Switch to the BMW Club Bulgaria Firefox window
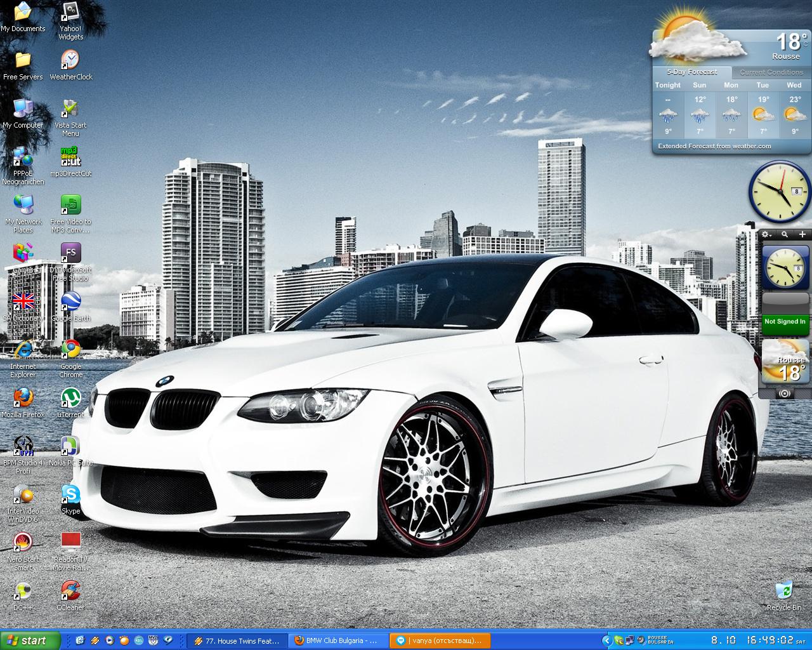812x650 pixels. pyautogui.click(x=337, y=641)
